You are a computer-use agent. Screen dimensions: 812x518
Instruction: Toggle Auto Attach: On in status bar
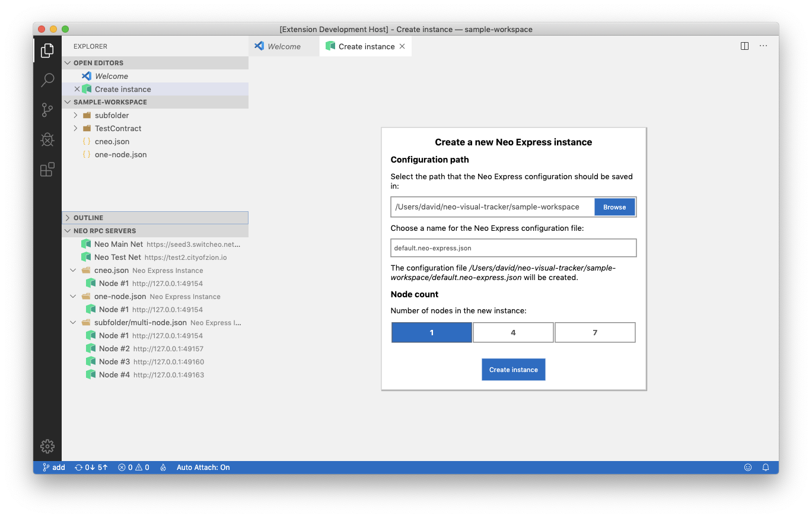click(x=203, y=468)
